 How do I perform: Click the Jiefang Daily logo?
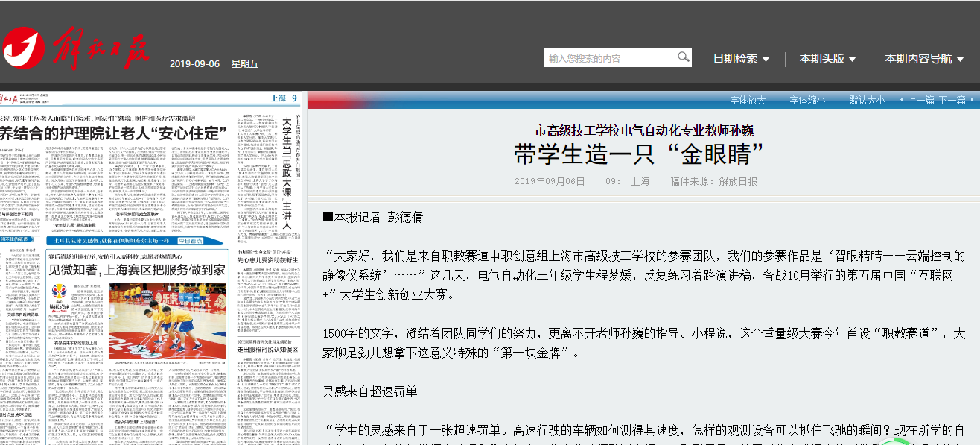76,51
